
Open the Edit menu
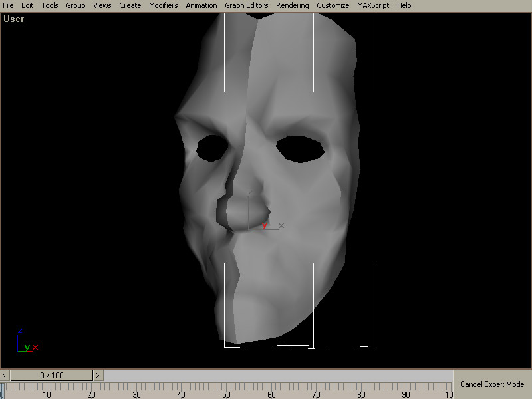coord(27,5)
